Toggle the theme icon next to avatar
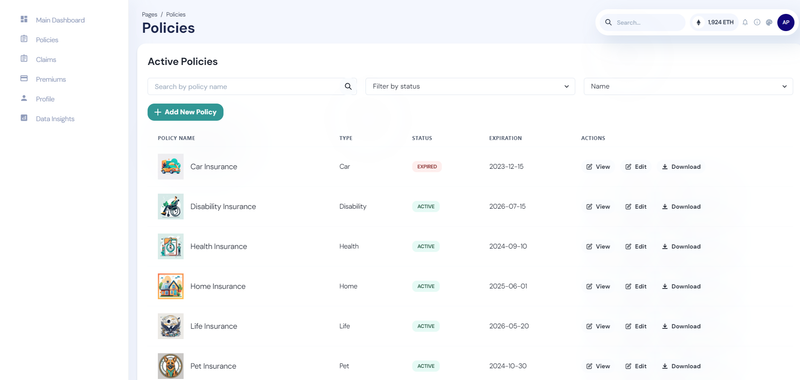 coord(769,22)
